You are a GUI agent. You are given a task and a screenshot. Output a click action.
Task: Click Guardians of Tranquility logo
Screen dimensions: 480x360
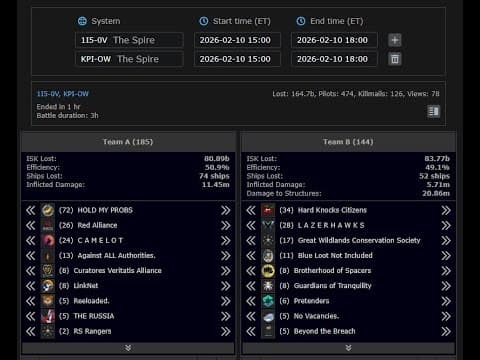tap(268, 286)
